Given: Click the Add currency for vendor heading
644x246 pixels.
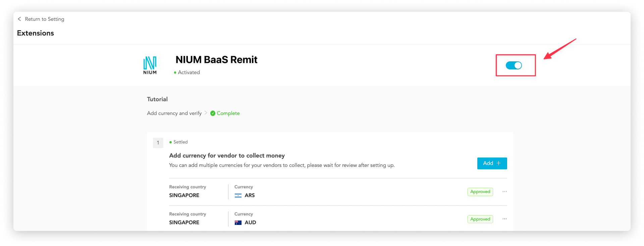Looking at the screenshot, I should click(227, 156).
